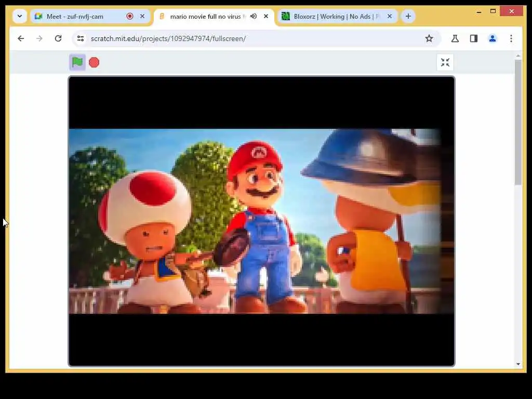This screenshot has width=532, height=399.
Task: Click the red stop button
Action: tap(94, 62)
